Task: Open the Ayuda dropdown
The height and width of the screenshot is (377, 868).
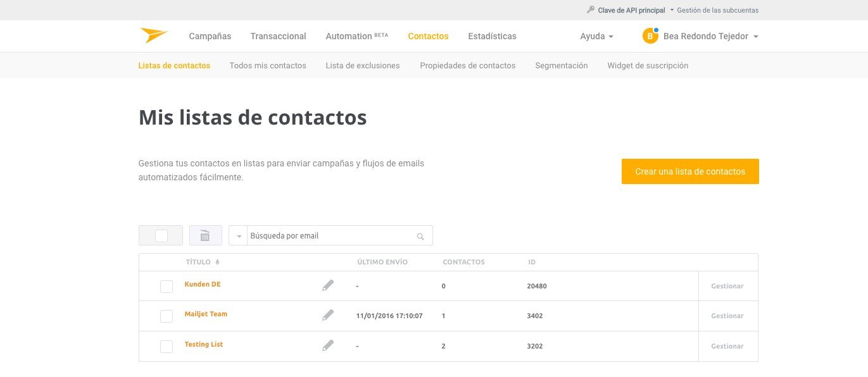Action: (x=596, y=36)
